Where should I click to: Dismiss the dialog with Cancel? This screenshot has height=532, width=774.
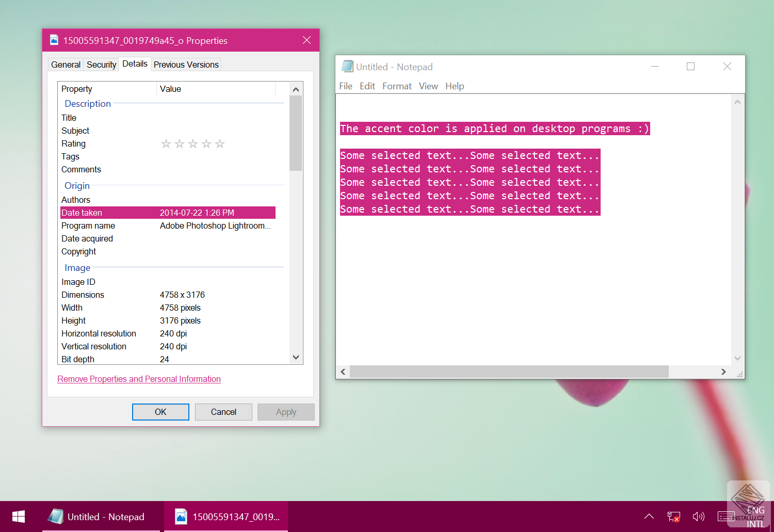[x=223, y=412]
